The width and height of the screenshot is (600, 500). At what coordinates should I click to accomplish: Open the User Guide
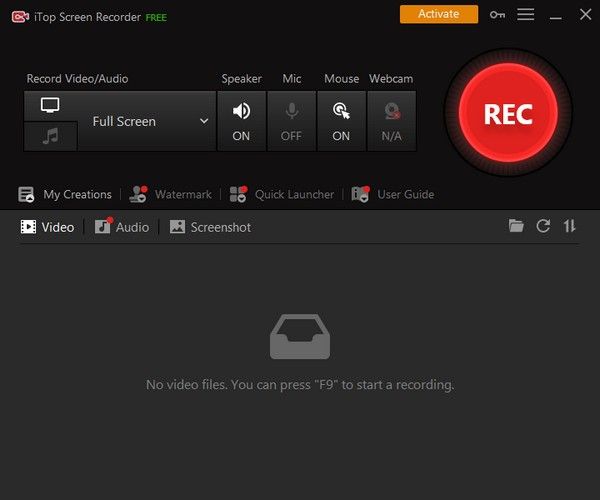pyautogui.click(x=393, y=194)
